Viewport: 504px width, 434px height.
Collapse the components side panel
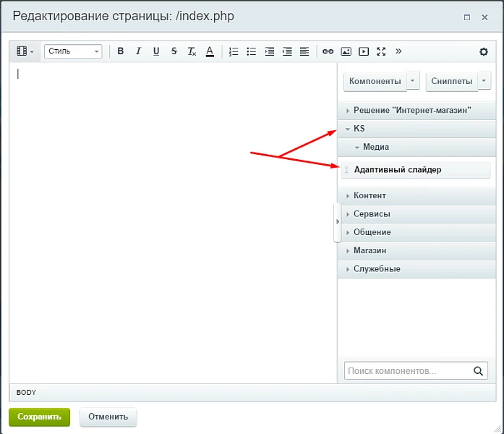(337, 222)
